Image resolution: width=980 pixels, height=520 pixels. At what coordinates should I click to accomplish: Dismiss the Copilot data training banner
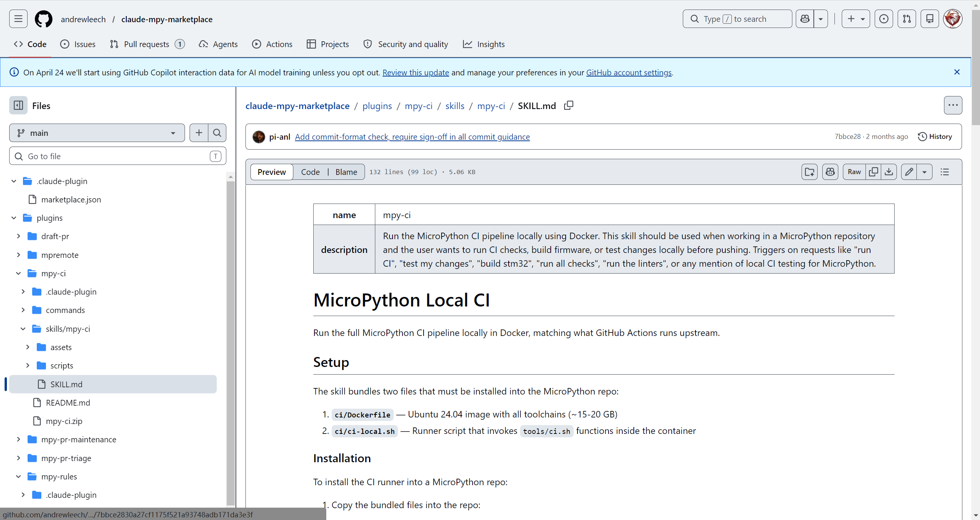tap(957, 72)
